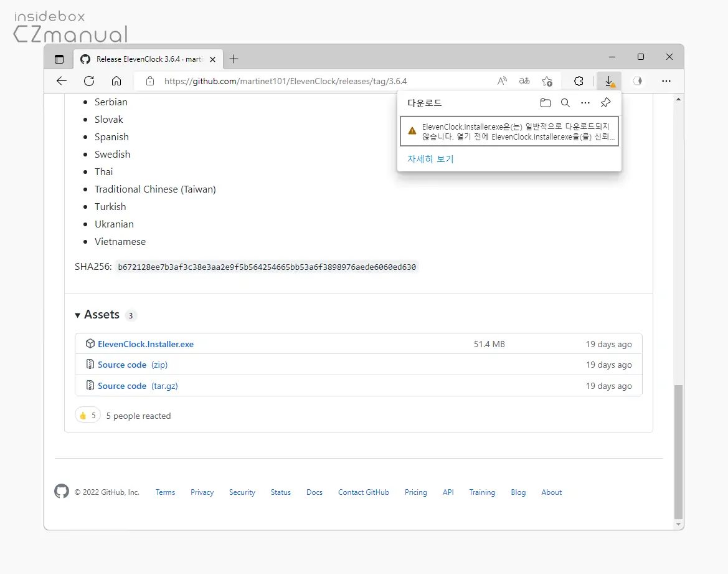Open the Settings and more ellipsis menu
728x574 pixels.
(666, 81)
